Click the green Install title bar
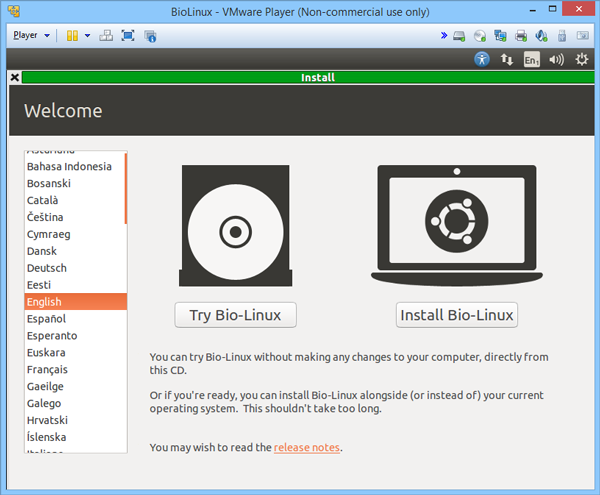The height and width of the screenshot is (495, 600). (x=308, y=77)
